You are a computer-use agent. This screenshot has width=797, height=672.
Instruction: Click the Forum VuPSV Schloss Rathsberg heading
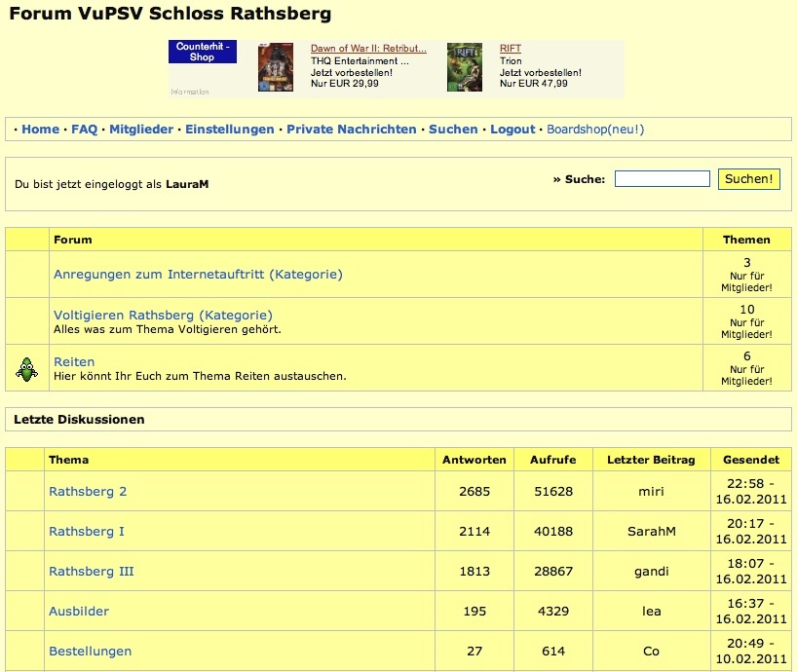point(171,14)
